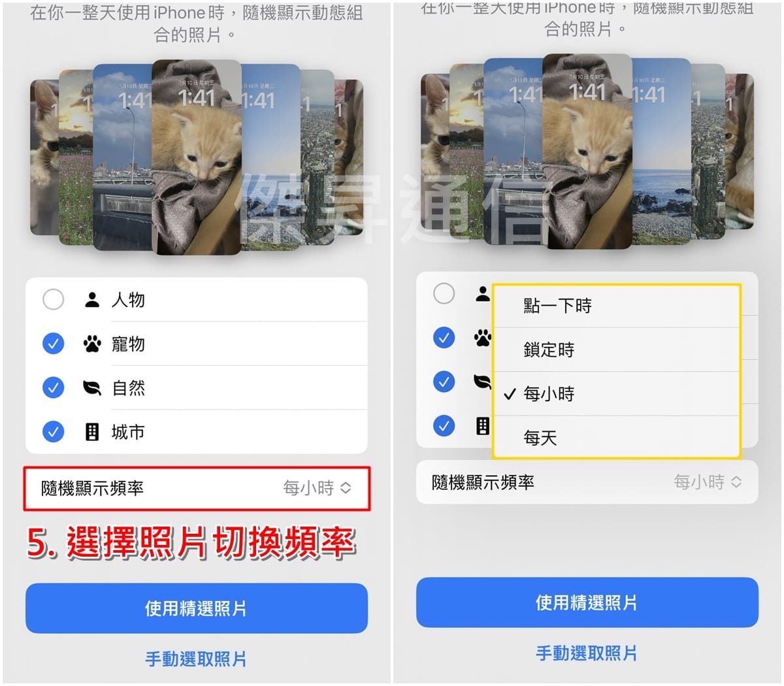Open the 隨機顯示頻率 dropdown in left panel
This screenshot has width=784, height=686.
coord(197,488)
